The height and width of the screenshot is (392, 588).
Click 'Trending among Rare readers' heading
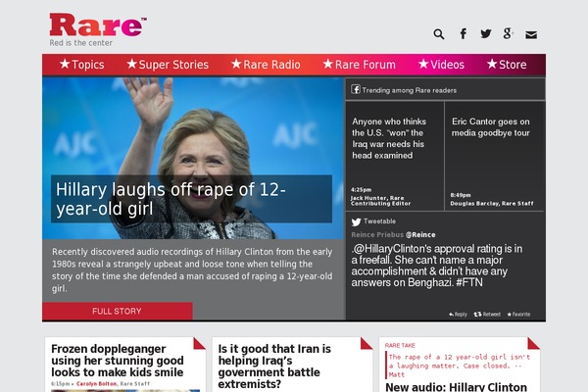[409, 90]
